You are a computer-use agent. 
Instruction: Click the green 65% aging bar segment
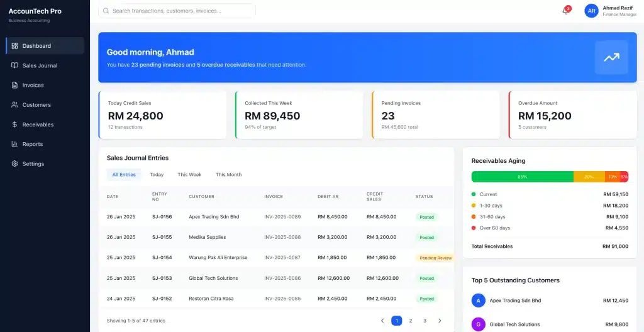click(523, 177)
